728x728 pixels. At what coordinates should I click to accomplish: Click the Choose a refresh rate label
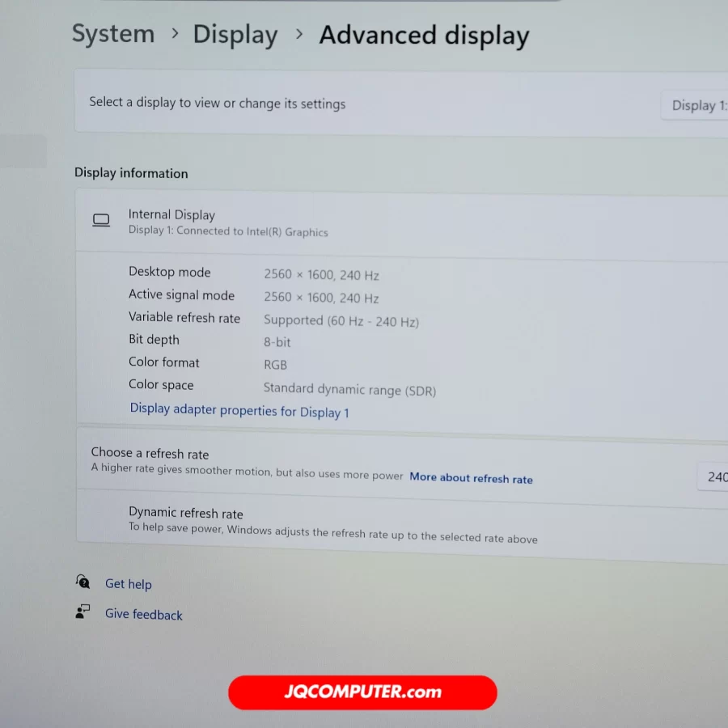(150, 454)
